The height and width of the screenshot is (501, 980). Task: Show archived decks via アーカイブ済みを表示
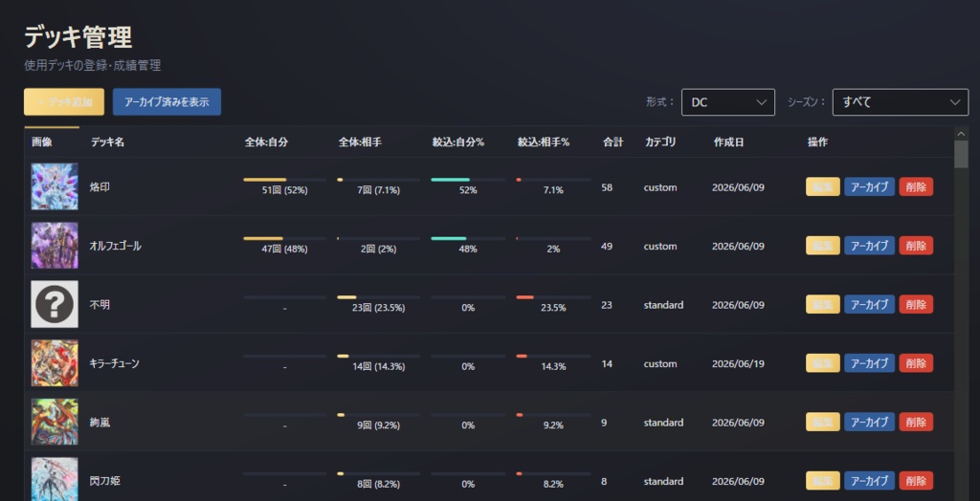click(167, 101)
